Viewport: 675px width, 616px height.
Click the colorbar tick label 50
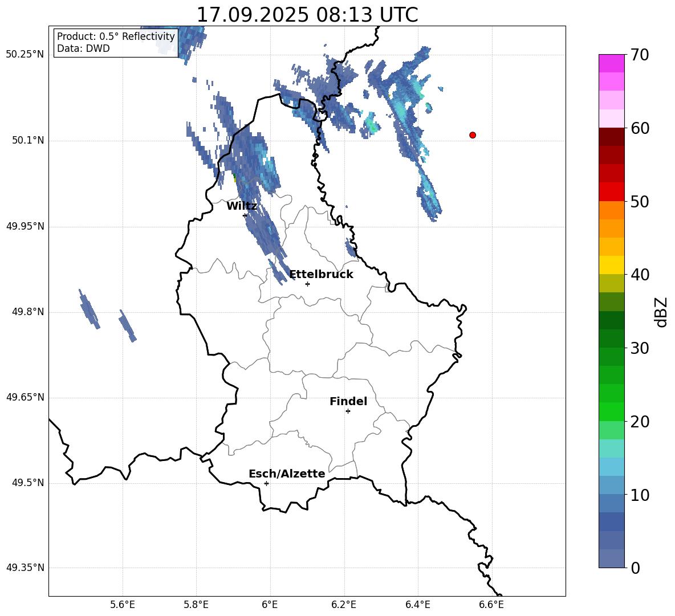(640, 201)
